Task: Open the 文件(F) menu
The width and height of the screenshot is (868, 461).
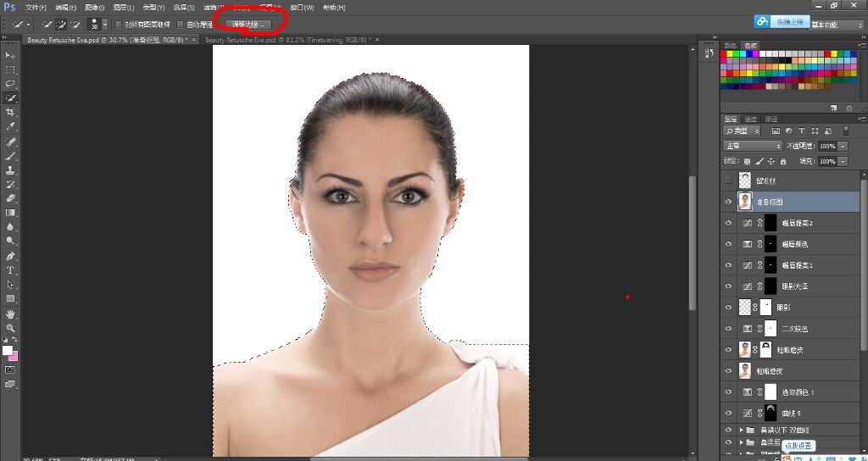Action: point(36,7)
